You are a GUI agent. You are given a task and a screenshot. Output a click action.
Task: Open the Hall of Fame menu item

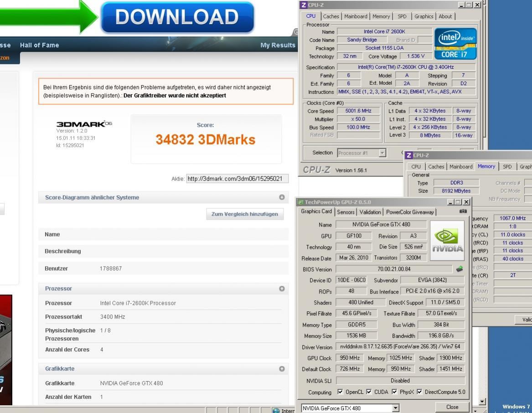click(39, 45)
